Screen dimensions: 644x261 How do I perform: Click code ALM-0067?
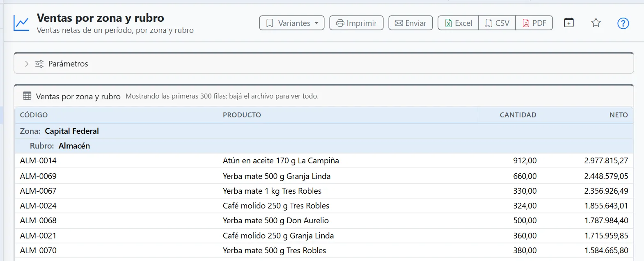[x=38, y=191]
